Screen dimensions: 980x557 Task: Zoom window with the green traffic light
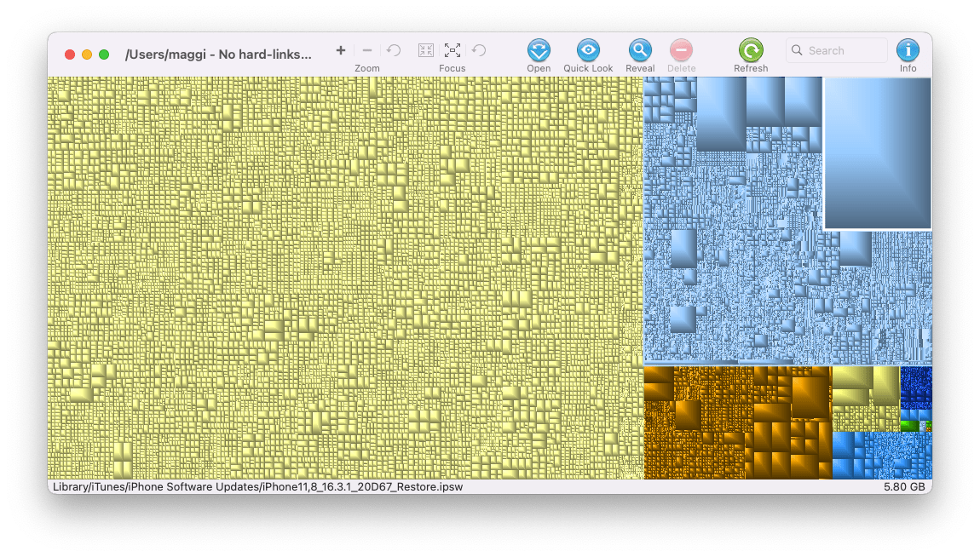[104, 55]
